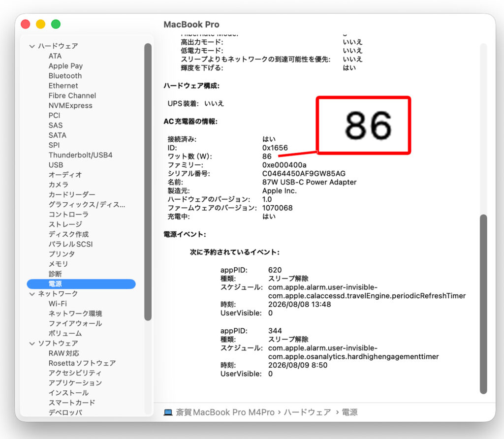Select ボリューム item

click(x=65, y=334)
